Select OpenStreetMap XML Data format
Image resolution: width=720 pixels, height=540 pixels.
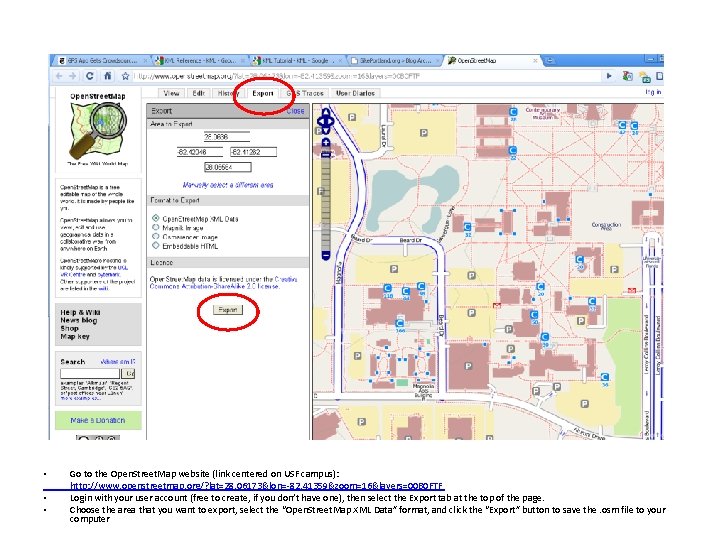click(x=156, y=218)
